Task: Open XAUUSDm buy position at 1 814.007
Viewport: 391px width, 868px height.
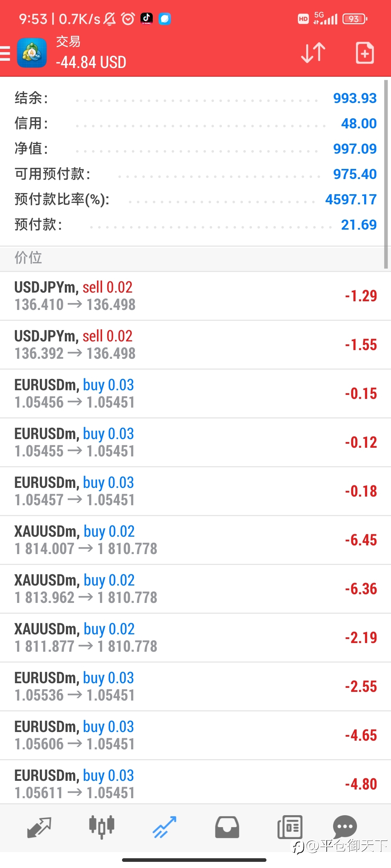Action: [195, 540]
